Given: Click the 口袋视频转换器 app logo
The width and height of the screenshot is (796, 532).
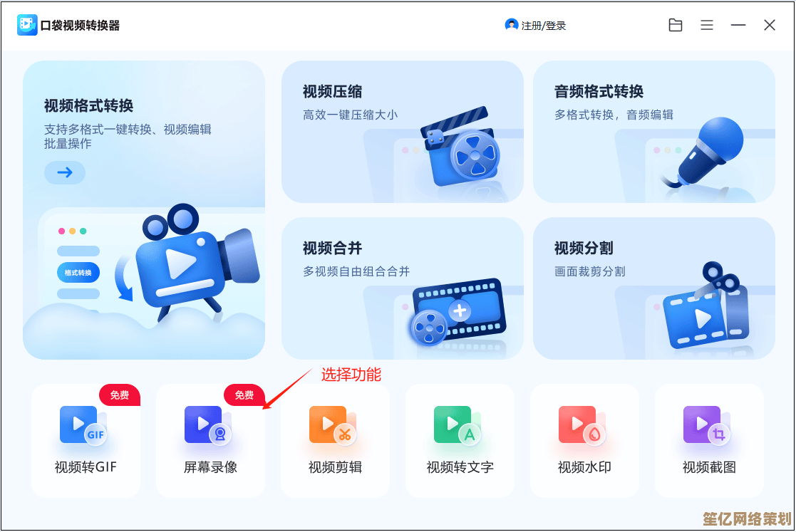Looking at the screenshot, I should pos(27,25).
